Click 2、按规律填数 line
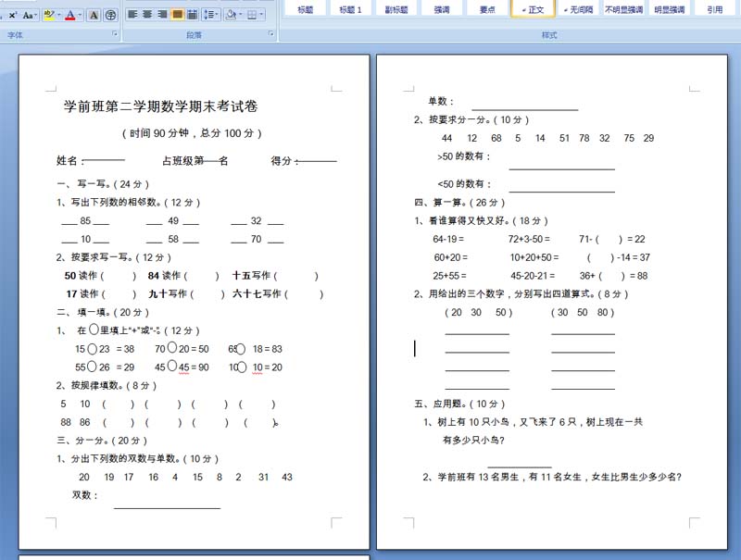Image resolution: width=741 pixels, height=560 pixels. click(107, 386)
